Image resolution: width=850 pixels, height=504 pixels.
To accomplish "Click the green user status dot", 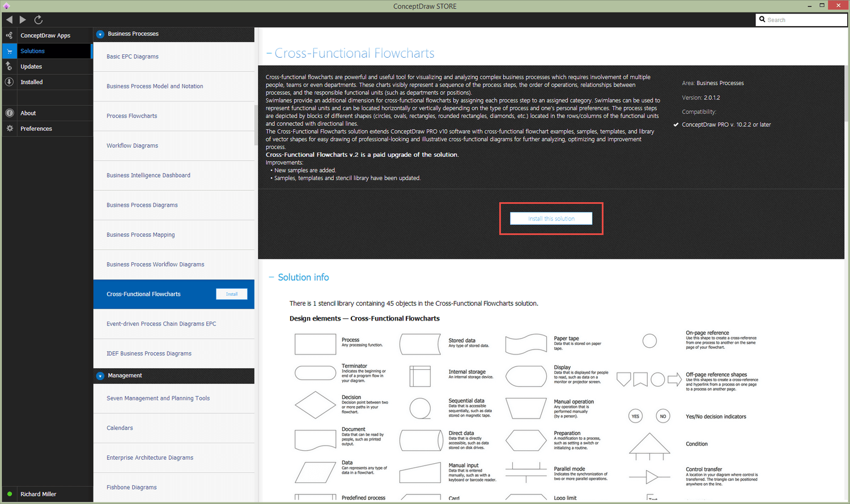I will point(10,494).
